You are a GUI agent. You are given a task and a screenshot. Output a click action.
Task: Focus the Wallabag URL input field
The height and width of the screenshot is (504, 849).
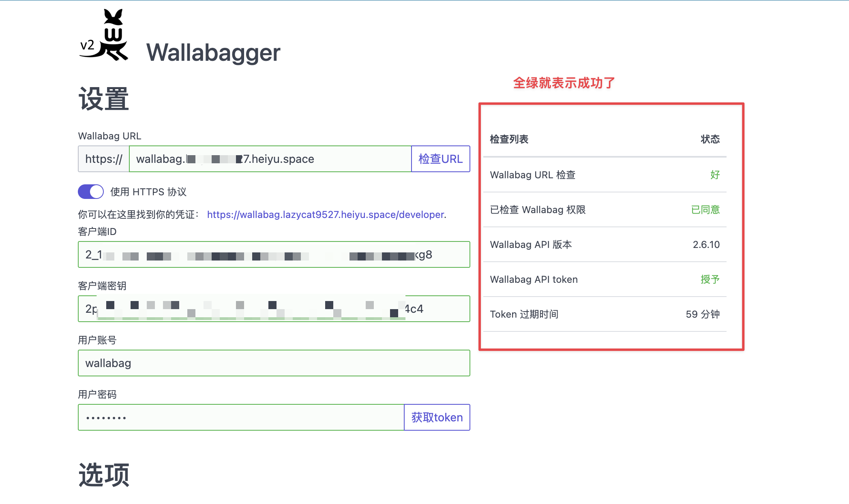coord(270,159)
